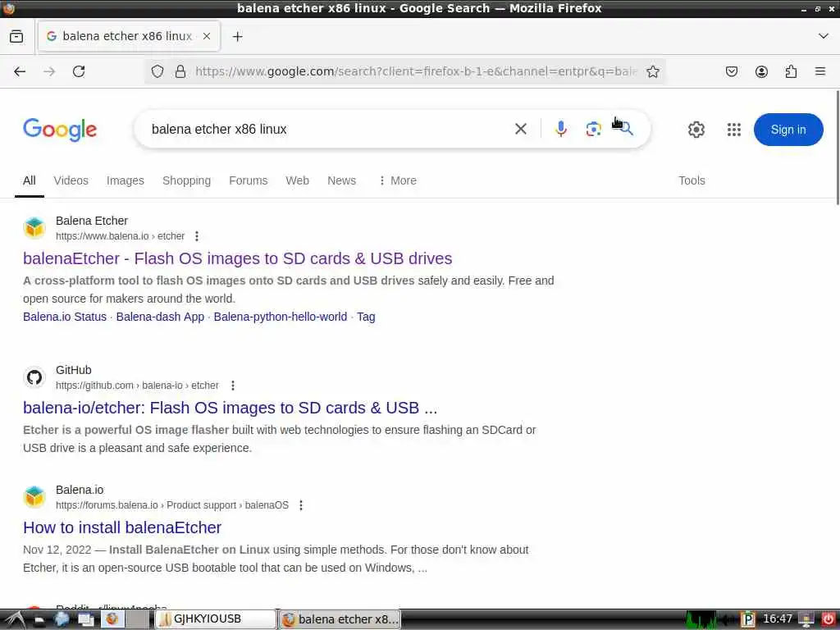Bookmark this page with star icon
The width and height of the screenshot is (840, 630).
click(652, 71)
